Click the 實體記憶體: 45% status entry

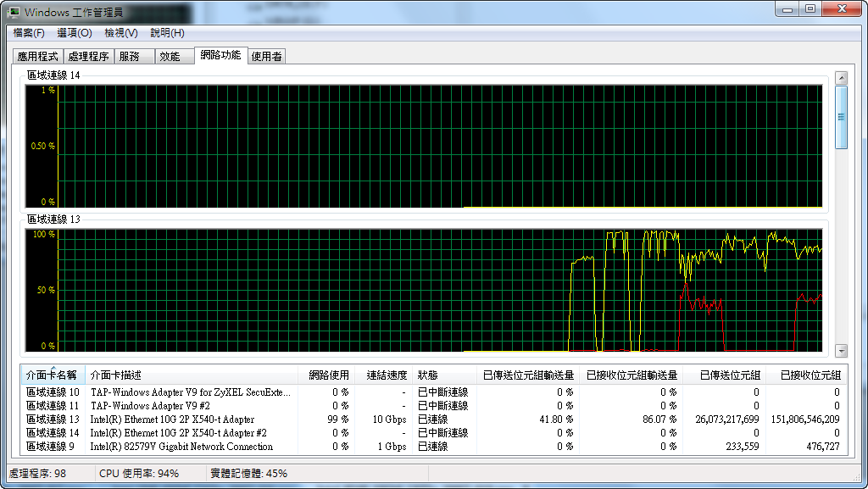point(248,474)
